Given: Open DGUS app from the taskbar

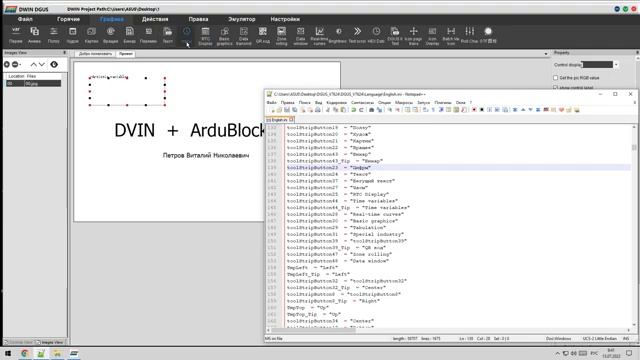Looking at the screenshot, I should click(74, 353).
